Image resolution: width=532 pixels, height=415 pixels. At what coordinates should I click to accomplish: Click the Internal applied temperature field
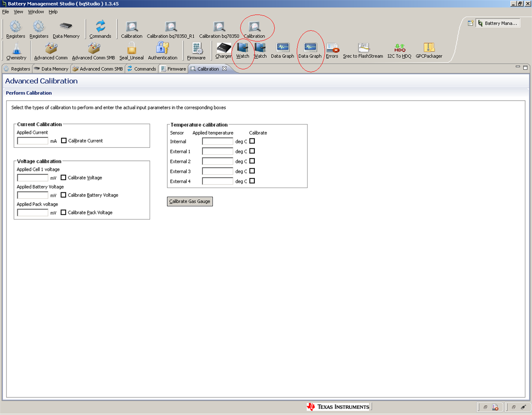pos(218,141)
